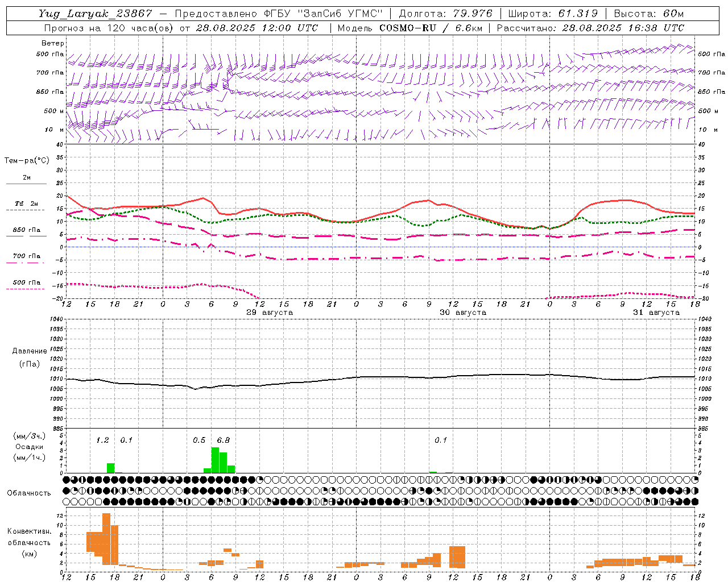Click the '30 августа' date label
728x582 pixels.
coord(463,313)
